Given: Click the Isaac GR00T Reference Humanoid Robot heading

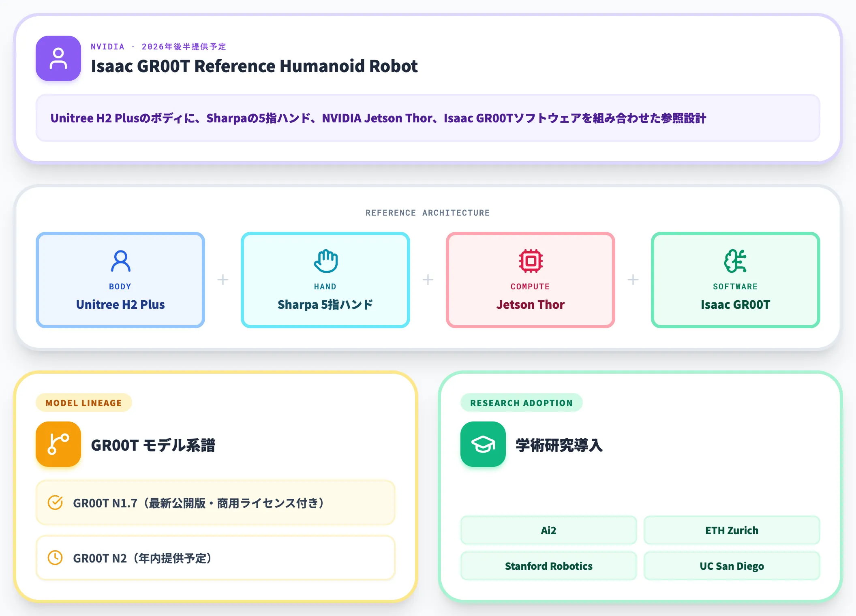Looking at the screenshot, I should [254, 66].
